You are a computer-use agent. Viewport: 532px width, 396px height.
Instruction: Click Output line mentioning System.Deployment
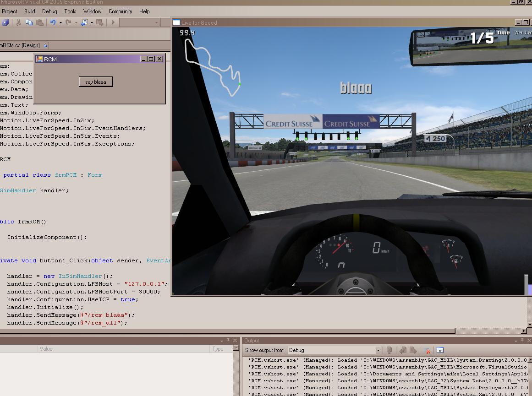click(x=388, y=387)
